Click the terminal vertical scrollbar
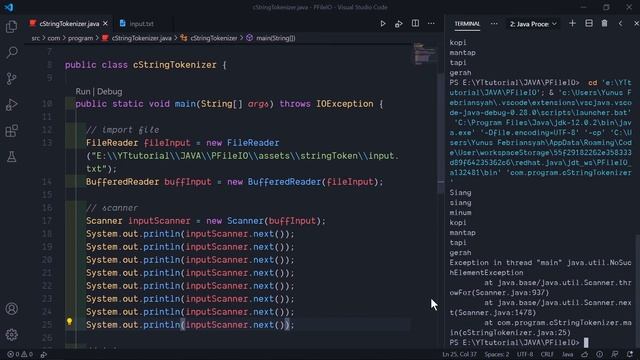The image size is (640, 360). [637, 290]
